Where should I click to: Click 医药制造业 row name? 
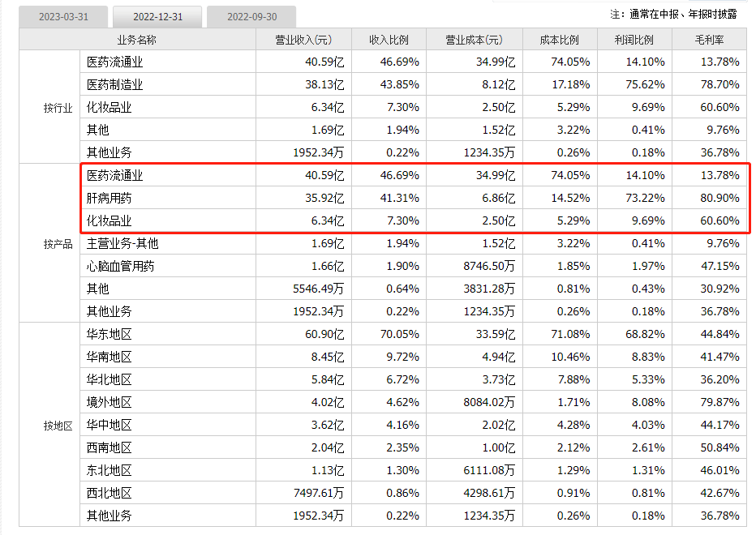pyautogui.click(x=114, y=85)
